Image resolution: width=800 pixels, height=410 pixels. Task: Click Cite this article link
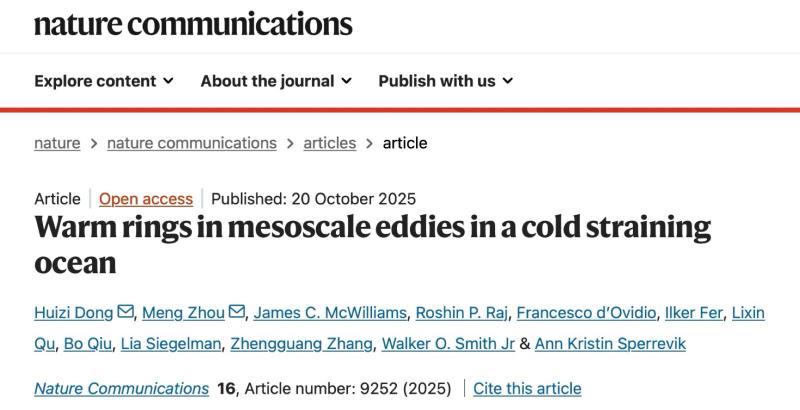[527, 388]
